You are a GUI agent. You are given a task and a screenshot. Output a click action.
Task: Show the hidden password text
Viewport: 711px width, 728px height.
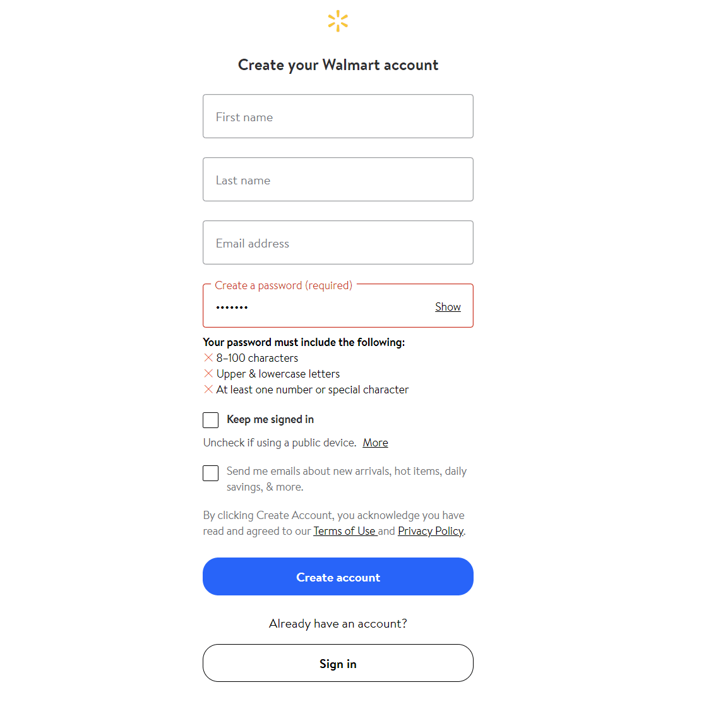448,307
